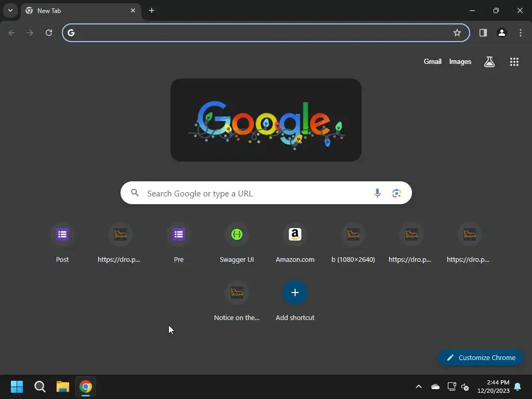The width and height of the screenshot is (532, 399).
Task: Search by image with Google Lens
Action: point(396,193)
